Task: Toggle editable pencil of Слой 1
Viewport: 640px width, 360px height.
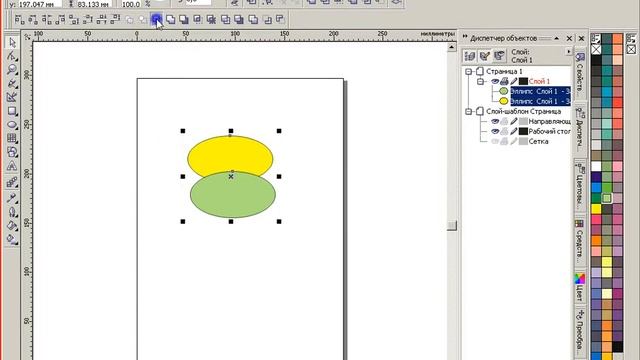Action: 513,81
